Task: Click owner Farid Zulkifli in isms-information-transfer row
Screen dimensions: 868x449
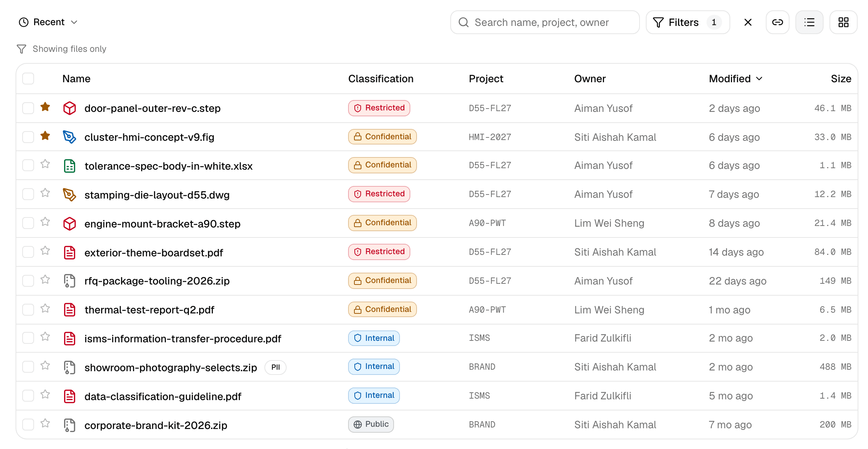Action: (602, 338)
